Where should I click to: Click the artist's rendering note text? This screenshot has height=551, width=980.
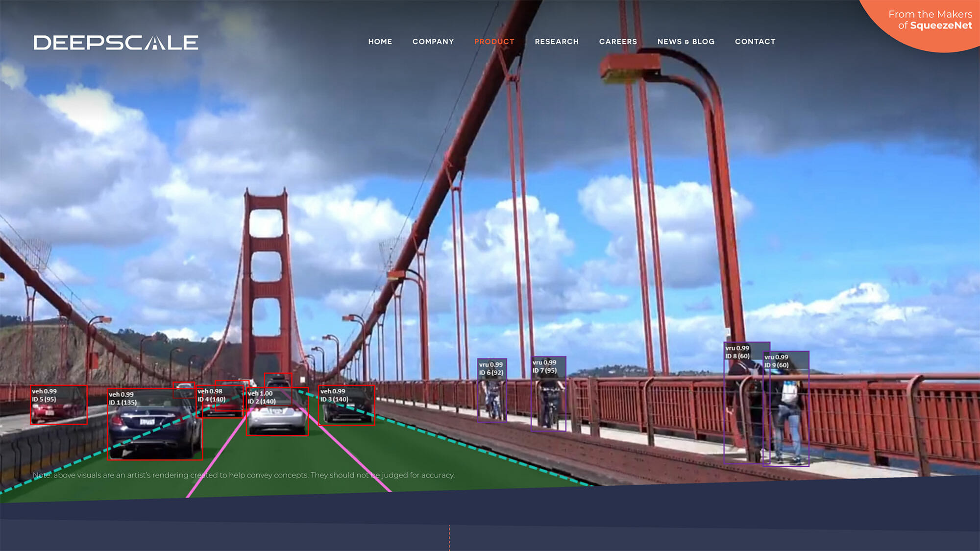(244, 475)
